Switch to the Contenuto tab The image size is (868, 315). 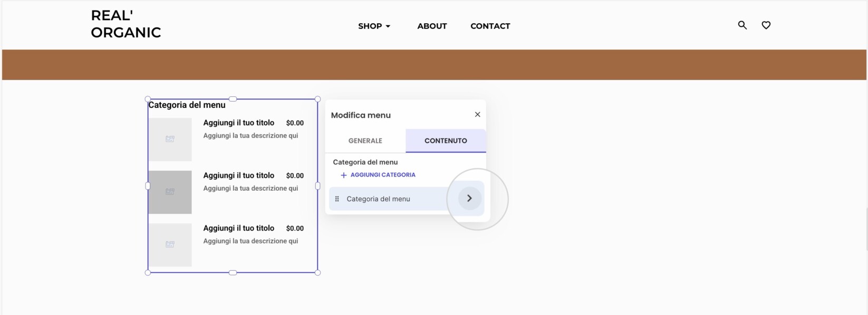click(x=446, y=141)
